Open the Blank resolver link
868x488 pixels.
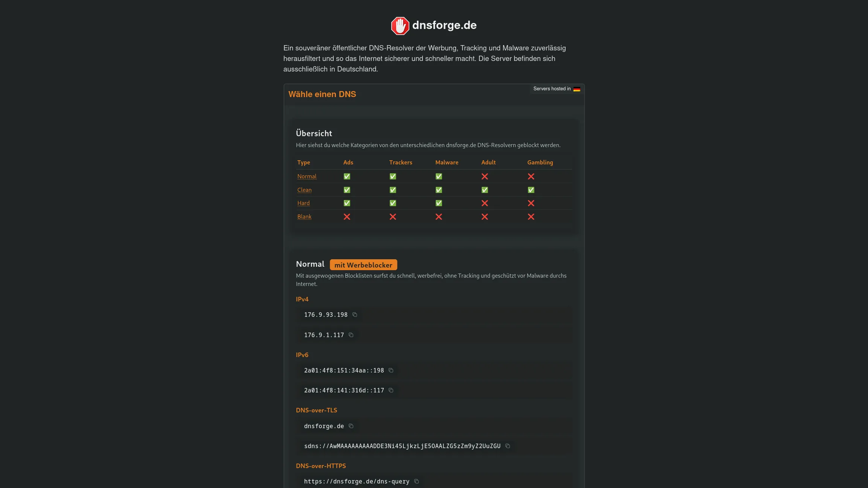pyautogui.click(x=304, y=216)
